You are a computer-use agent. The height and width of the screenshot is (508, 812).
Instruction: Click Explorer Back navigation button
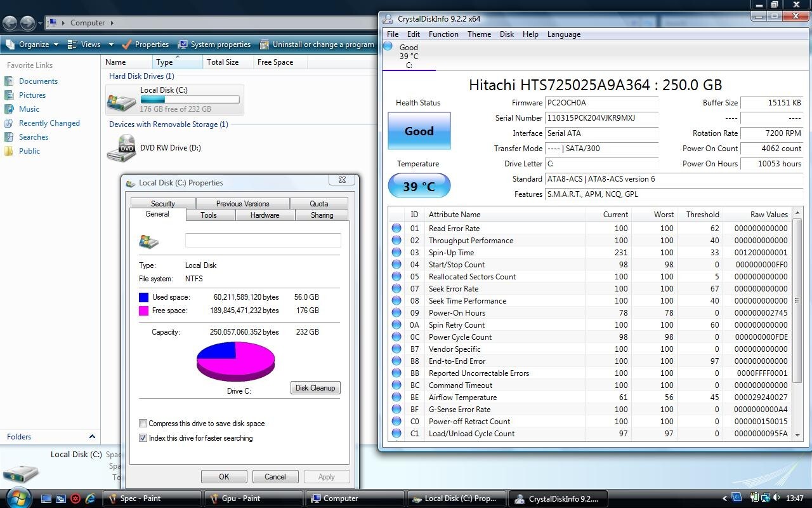point(10,23)
